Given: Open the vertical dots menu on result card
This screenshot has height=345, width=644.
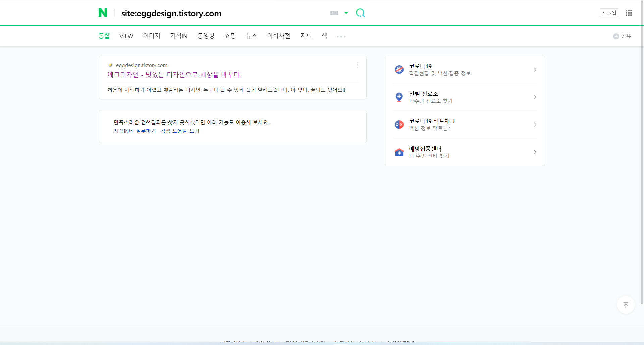Looking at the screenshot, I should pyautogui.click(x=358, y=65).
